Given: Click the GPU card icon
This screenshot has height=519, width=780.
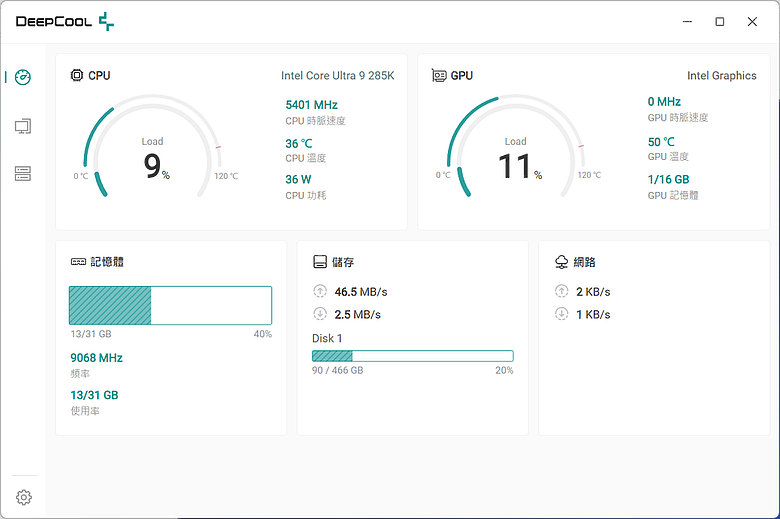Looking at the screenshot, I should coord(439,75).
